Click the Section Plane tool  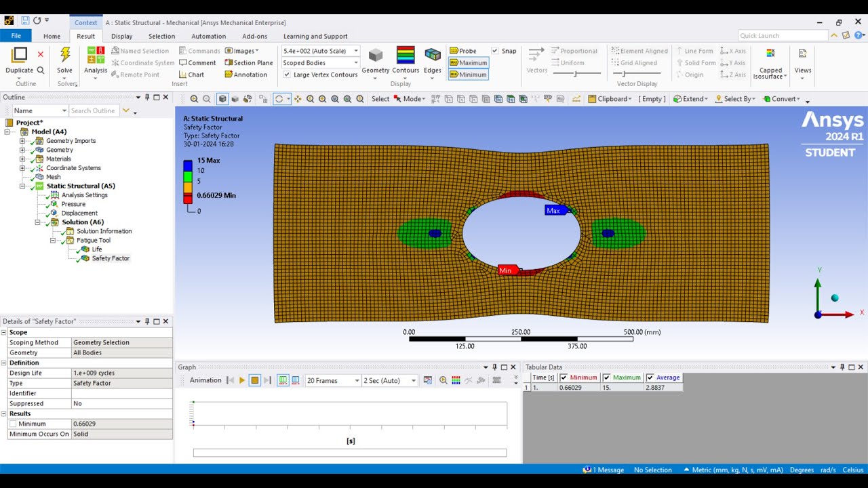pyautogui.click(x=249, y=63)
